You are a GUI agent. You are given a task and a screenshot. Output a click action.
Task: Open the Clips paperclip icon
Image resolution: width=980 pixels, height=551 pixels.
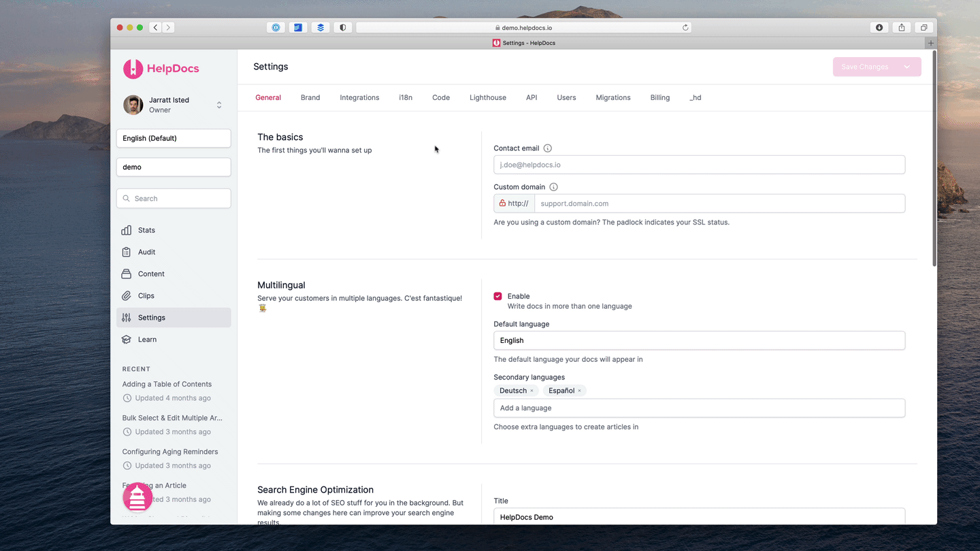(127, 295)
